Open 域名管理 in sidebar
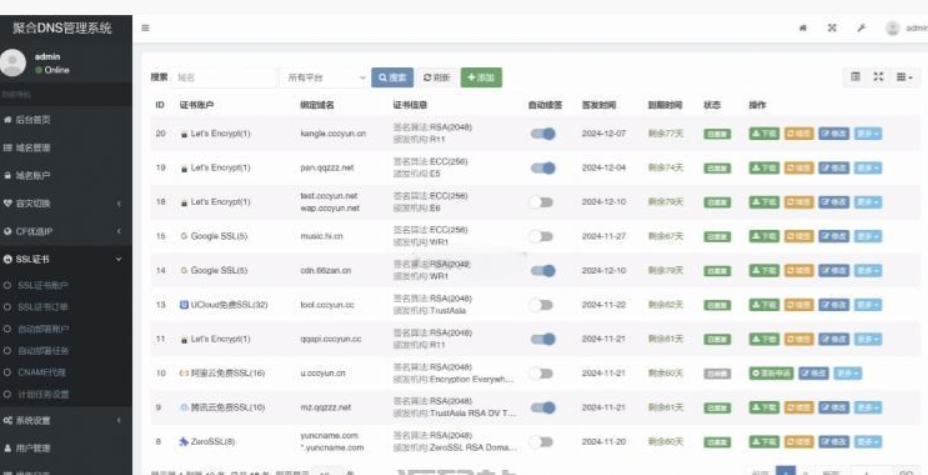Viewport: 928px width, 475px height. tap(65, 148)
